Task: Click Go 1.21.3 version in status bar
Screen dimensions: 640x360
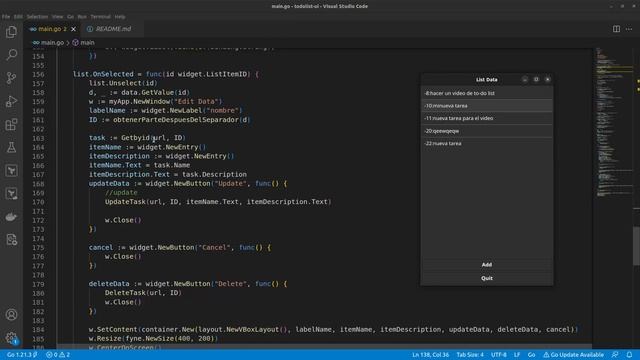Action: point(22,355)
